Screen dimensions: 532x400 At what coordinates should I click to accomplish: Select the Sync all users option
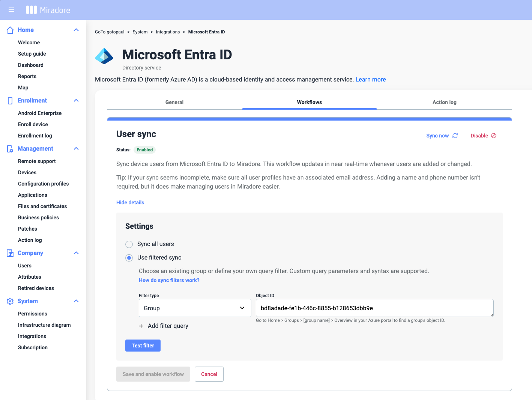click(x=129, y=245)
